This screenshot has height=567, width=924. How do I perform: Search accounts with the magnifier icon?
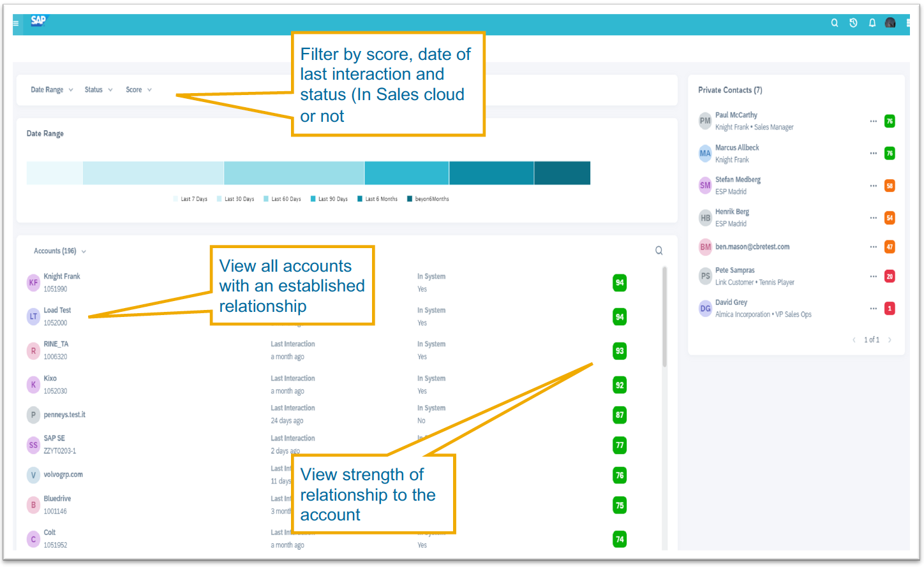(659, 250)
